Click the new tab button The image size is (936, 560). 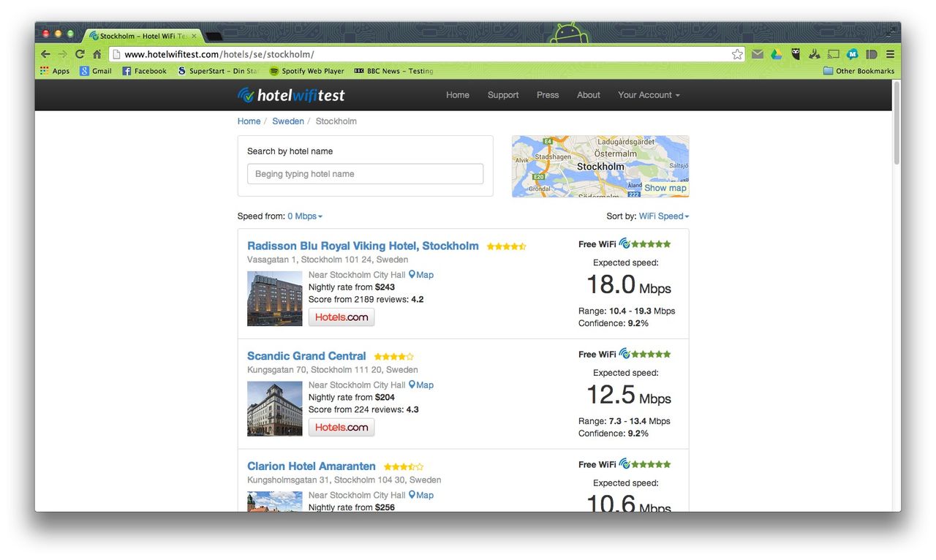coord(214,36)
